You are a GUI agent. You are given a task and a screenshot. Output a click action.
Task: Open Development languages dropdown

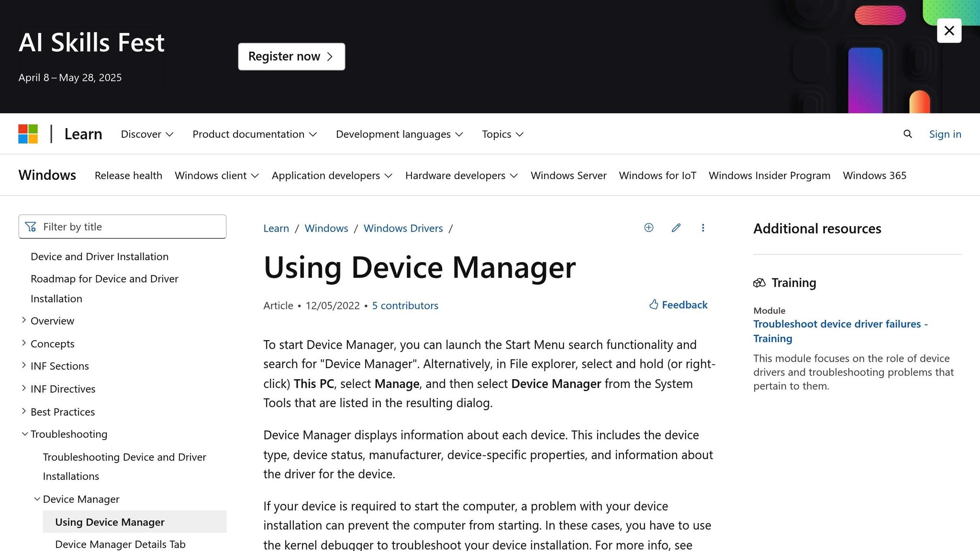coord(399,134)
